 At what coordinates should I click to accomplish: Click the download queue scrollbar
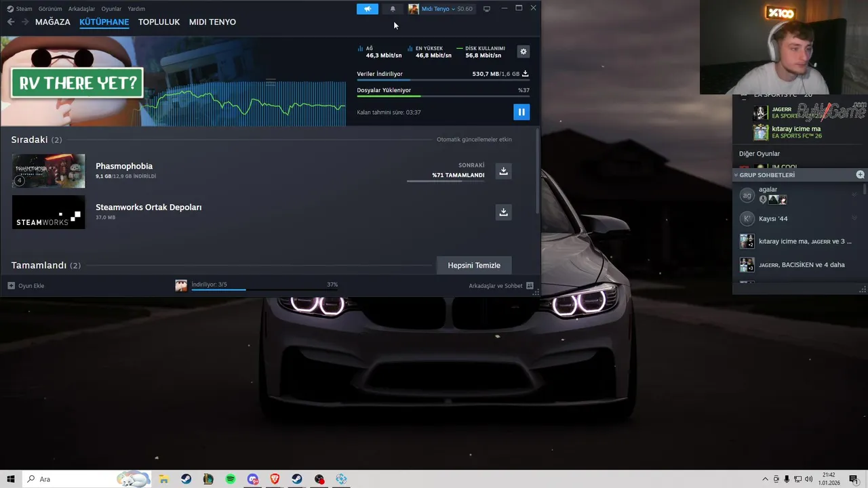[538, 171]
